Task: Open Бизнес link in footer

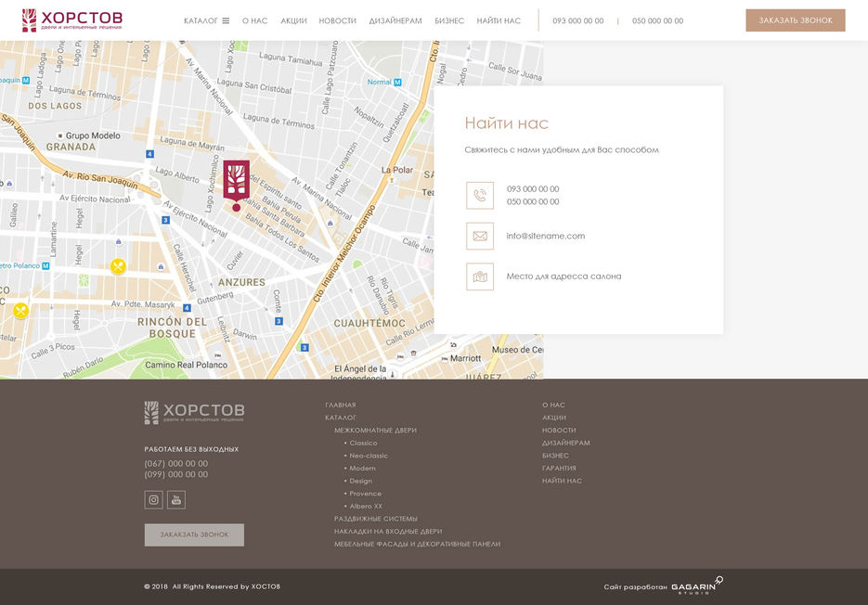Action: pos(555,456)
